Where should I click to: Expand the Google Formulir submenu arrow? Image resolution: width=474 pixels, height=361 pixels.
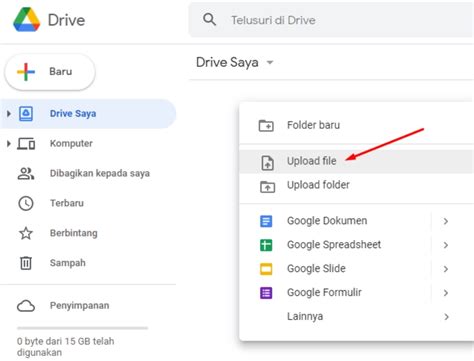(446, 293)
